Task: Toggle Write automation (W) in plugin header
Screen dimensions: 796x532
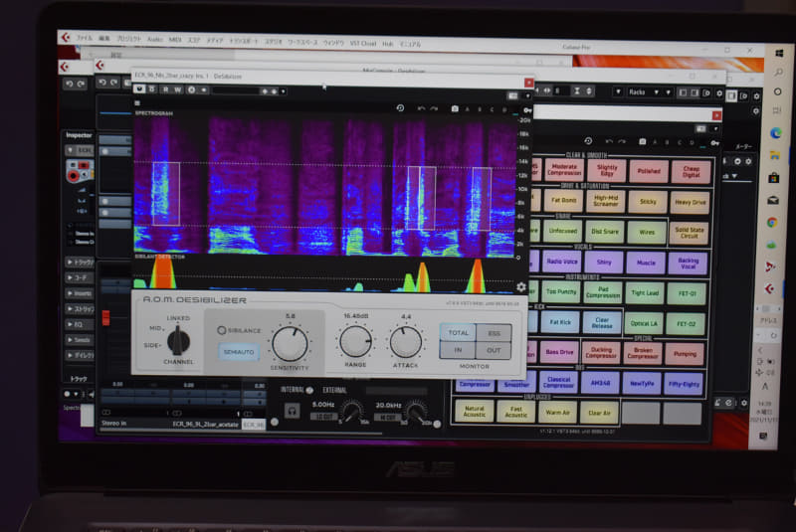Action: [x=178, y=89]
